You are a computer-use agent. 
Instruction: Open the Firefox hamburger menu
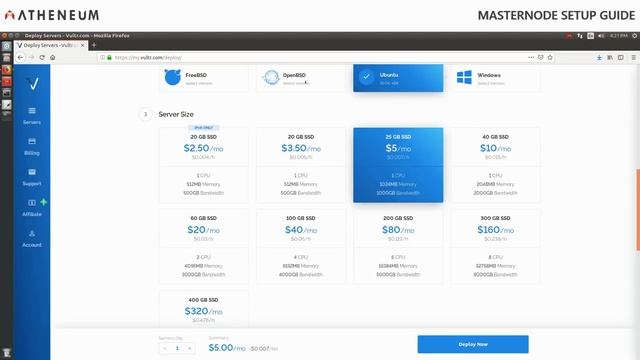[633, 58]
